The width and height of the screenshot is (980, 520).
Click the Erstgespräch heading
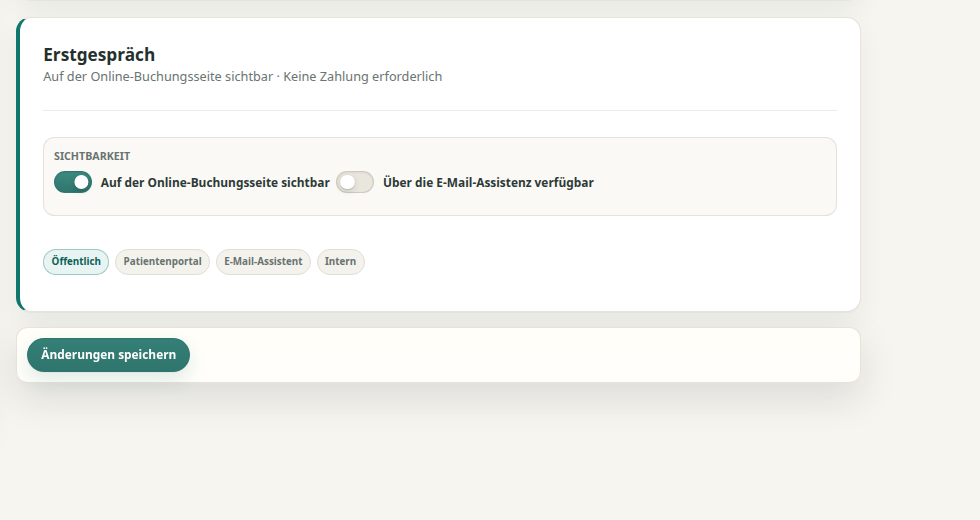[x=99, y=55]
